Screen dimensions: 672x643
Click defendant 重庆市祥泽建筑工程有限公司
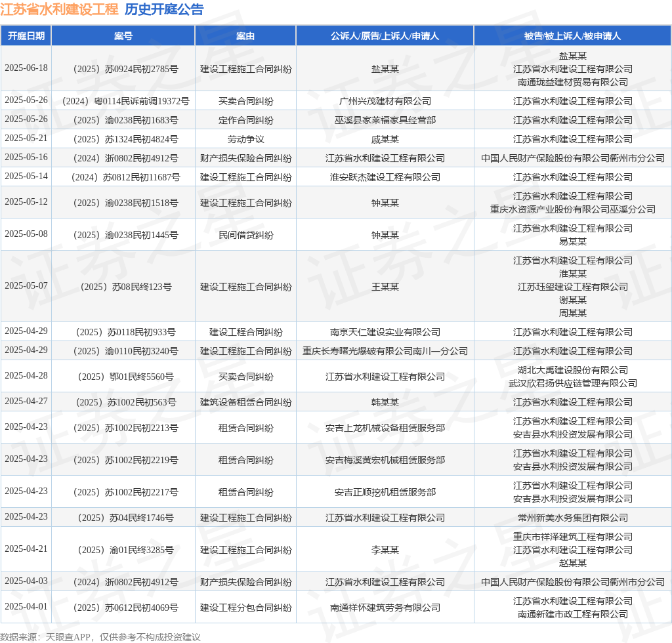click(x=572, y=537)
